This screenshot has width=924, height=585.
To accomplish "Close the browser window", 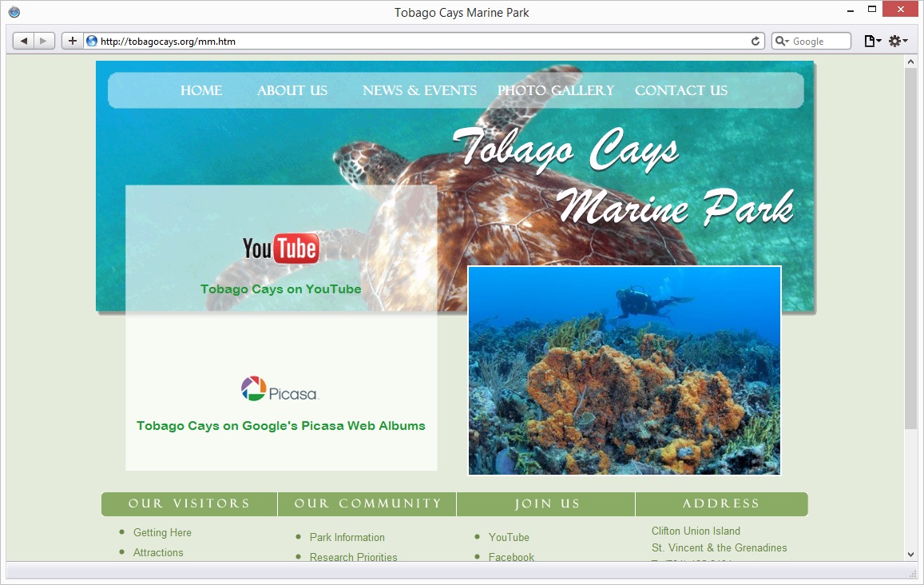I will click(x=900, y=9).
